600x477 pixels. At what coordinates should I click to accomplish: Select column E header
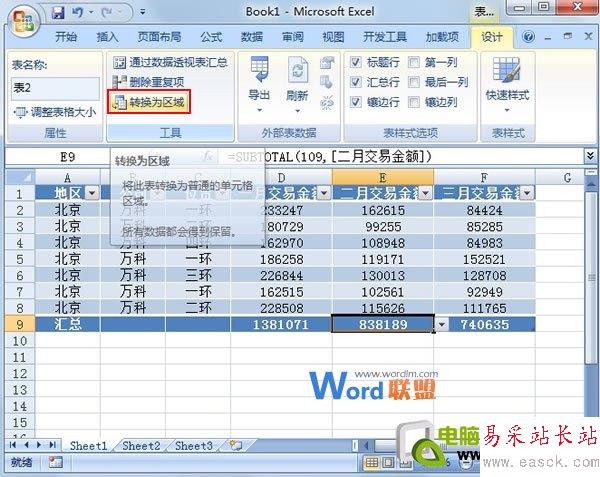pos(383,177)
